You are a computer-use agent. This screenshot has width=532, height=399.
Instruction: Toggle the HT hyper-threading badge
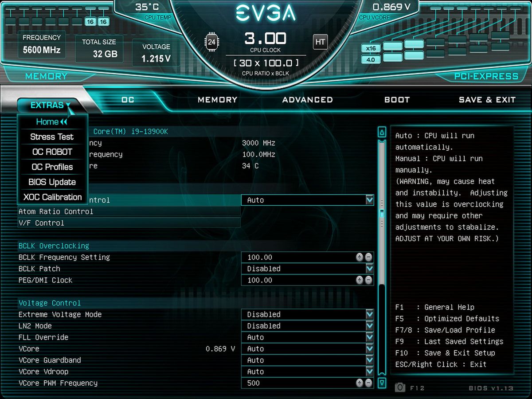[x=320, y=42]
